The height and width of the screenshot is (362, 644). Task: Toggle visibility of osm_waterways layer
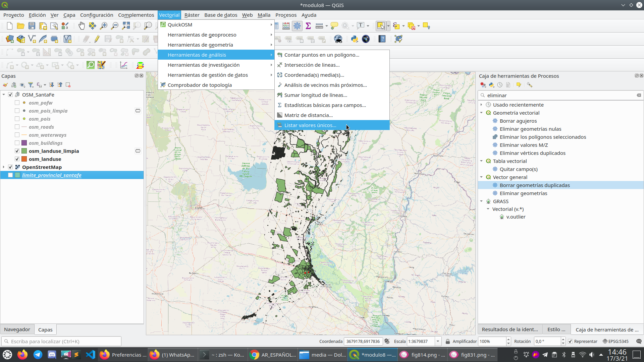coord(17,135)
